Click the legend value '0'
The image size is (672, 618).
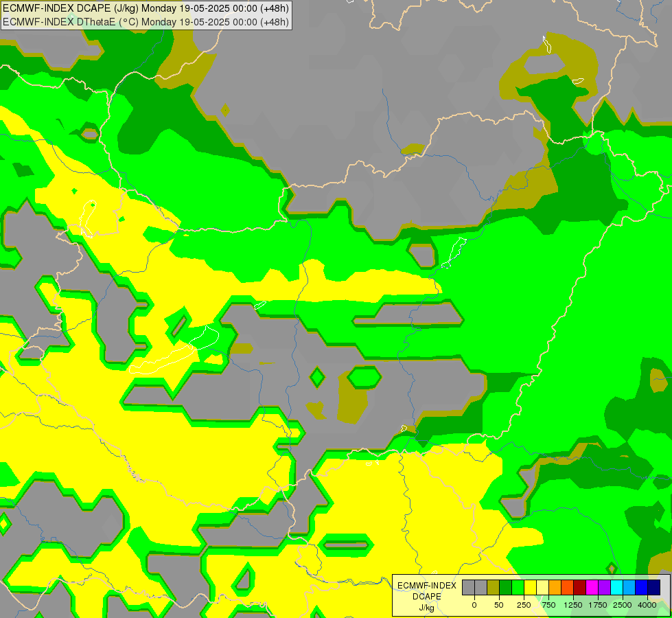click(474, 605)
